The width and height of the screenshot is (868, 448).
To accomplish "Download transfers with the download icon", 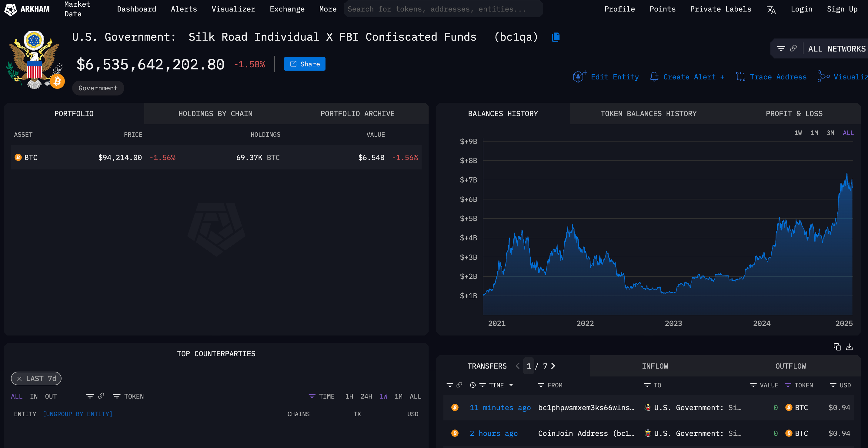I will pos(850,347).
